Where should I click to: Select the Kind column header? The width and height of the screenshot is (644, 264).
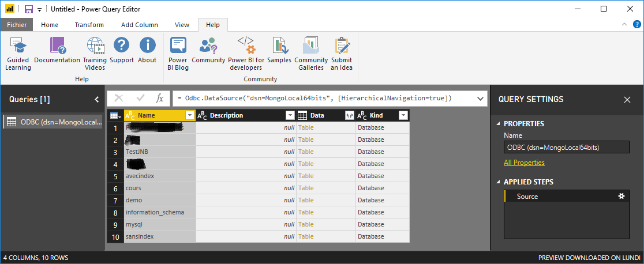pyautogui.click(x=383, y=116)
